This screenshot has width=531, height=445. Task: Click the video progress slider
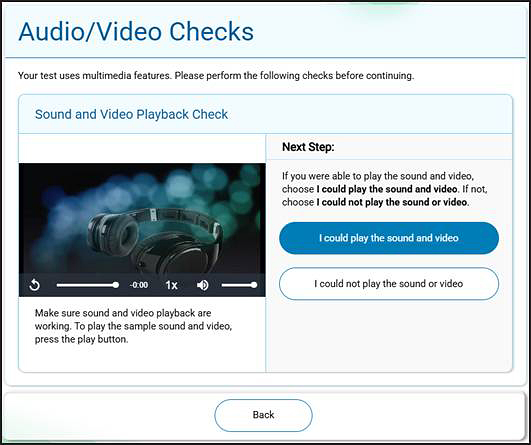(87, 285)
